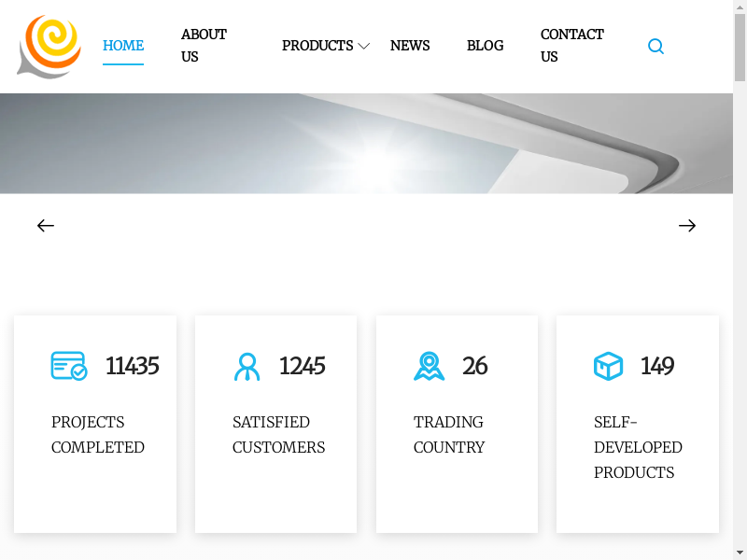
Task: Click the Satisfied Customers label text
Action: click(x=278, y=435)
